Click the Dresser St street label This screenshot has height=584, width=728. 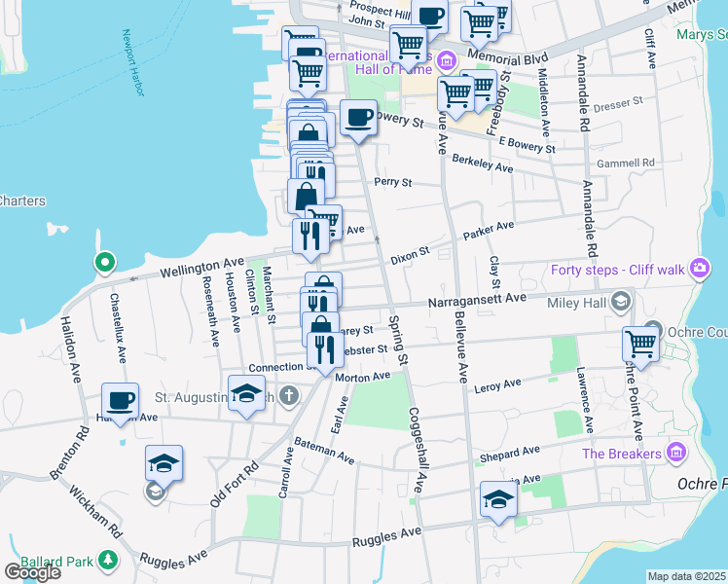coord(618,104)
